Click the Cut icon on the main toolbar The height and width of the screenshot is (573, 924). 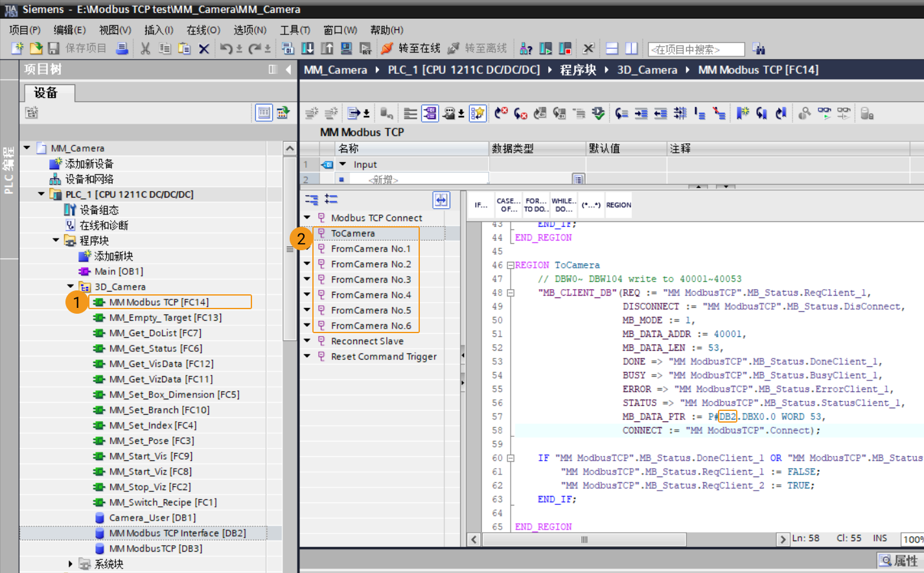pyautogui.click(x=145, y=48)
